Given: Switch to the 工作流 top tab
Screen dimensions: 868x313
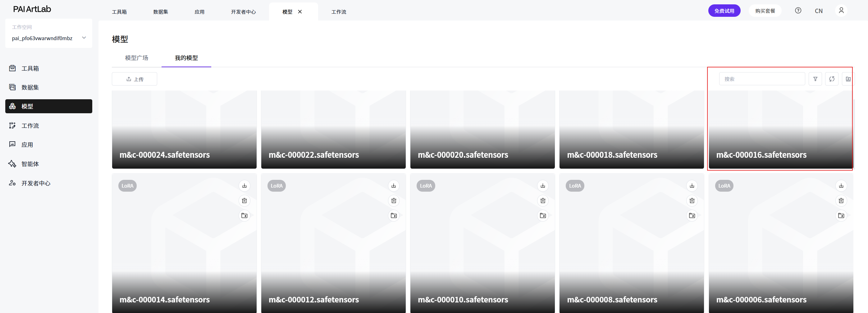Looking at the screenshot, I should 339,12.
